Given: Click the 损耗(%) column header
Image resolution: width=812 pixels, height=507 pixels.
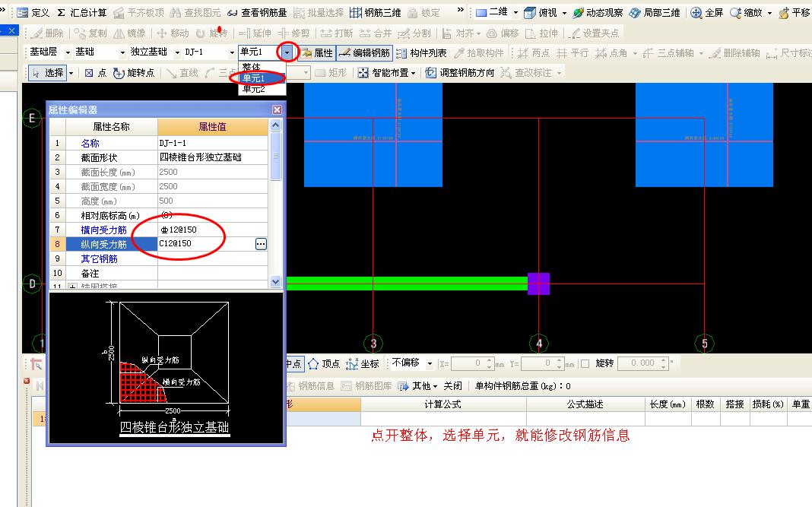Looking at the screenshot, I should pos(769,404).
